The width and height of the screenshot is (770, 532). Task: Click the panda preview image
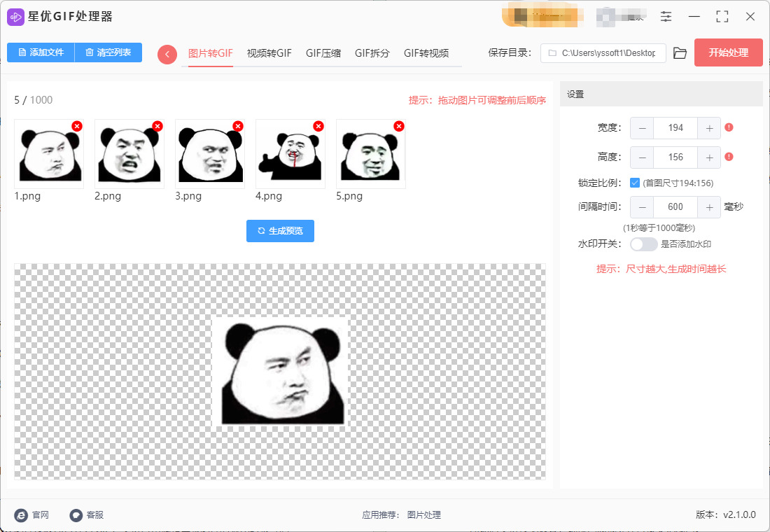coord(281,372)
